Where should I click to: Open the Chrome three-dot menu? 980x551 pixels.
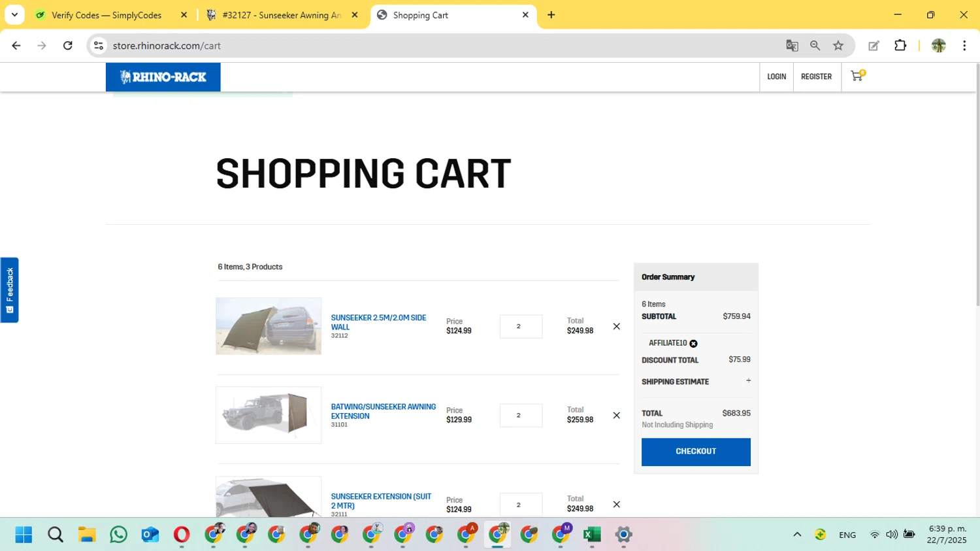point(964,46)
